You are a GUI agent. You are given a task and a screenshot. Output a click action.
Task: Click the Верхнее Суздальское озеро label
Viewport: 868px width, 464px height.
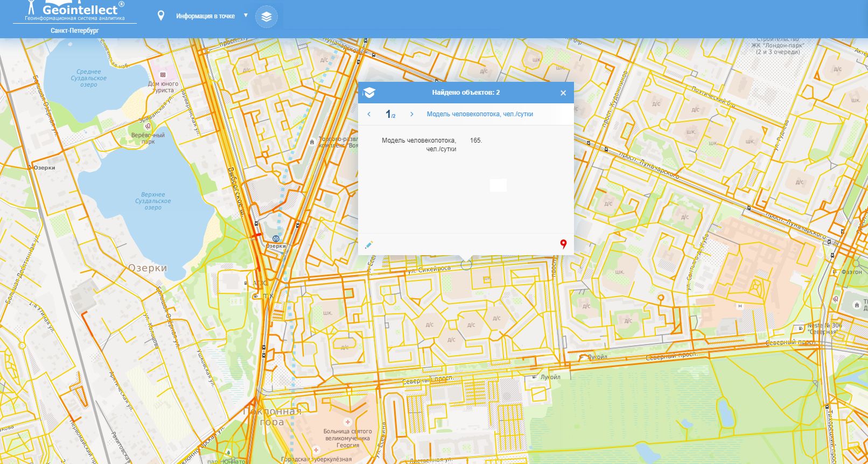click(x=153, y=201)
